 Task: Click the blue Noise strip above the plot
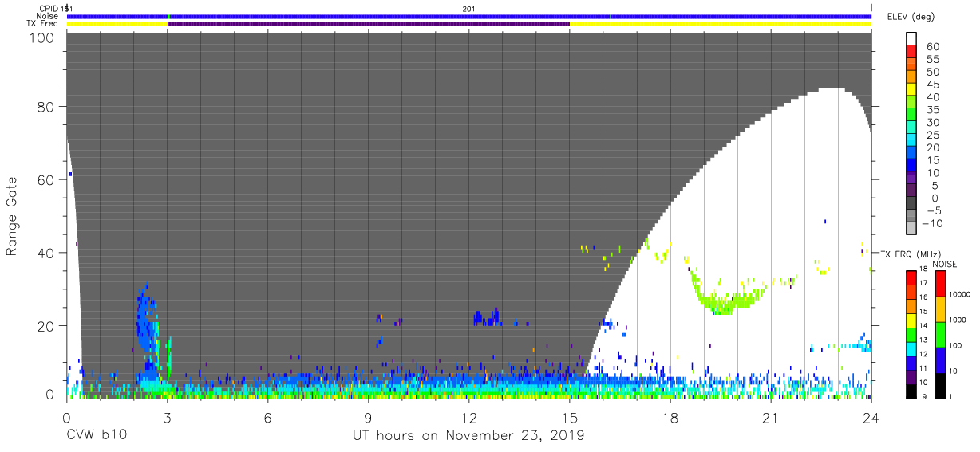coord(468,16)
